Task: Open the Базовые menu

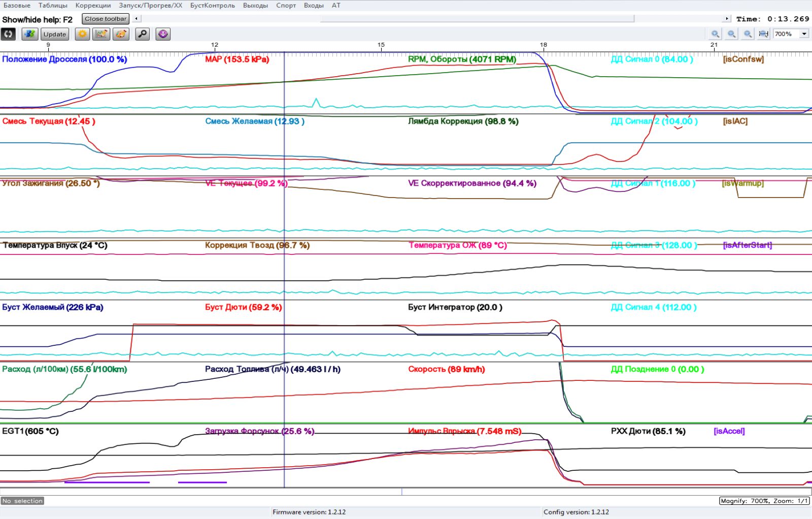Action: 17,5
